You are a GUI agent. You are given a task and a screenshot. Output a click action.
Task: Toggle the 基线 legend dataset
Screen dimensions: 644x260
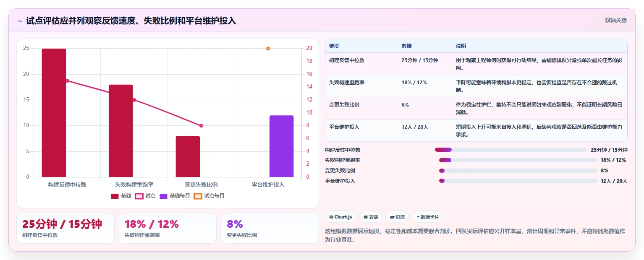tap(121, 196)
